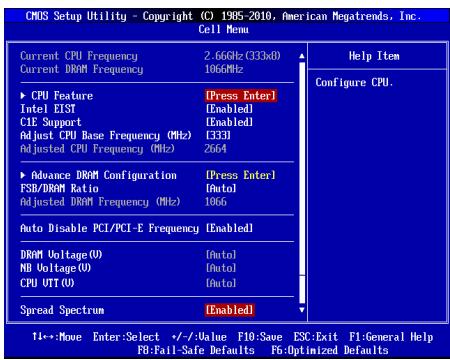The height and width of the screenshot is (360, 450).
Task: Open the CPU Feature submenu arrow
Action: coord(23,96)
